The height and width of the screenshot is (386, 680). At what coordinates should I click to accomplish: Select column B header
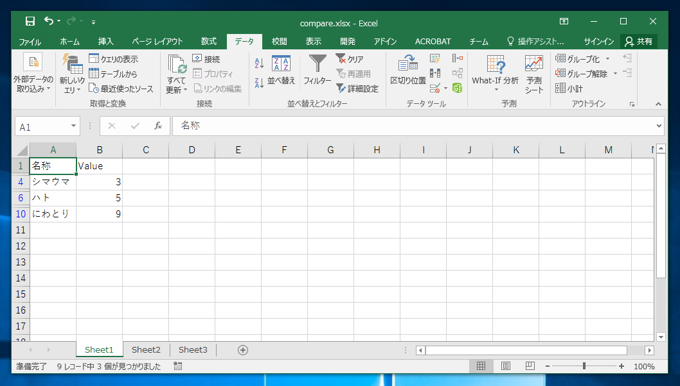[x=99, y=150]
